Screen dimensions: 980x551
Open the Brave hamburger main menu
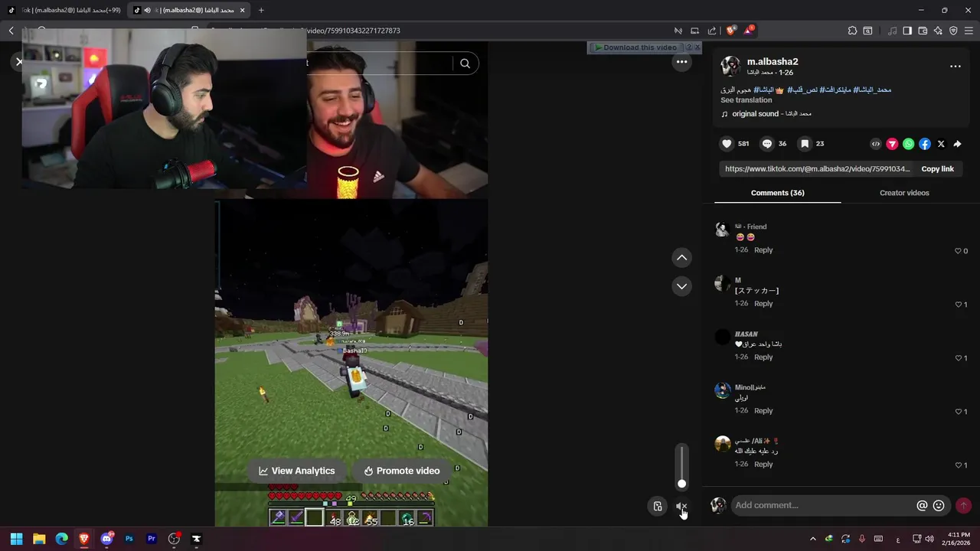969,31
